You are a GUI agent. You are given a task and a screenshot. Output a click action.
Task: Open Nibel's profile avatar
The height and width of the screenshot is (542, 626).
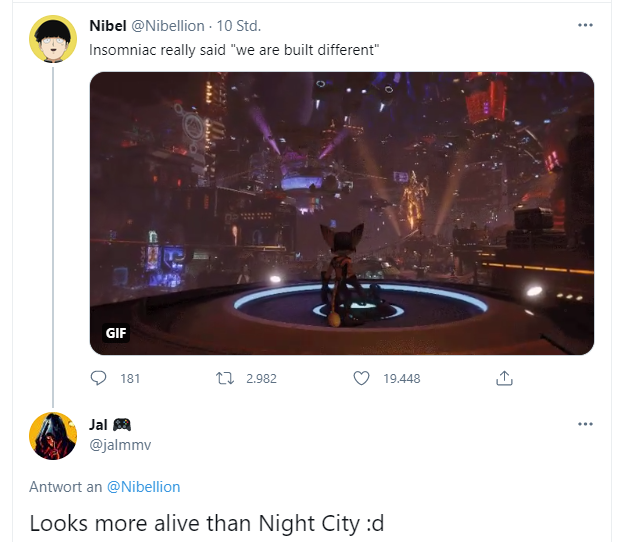point(53,39)
